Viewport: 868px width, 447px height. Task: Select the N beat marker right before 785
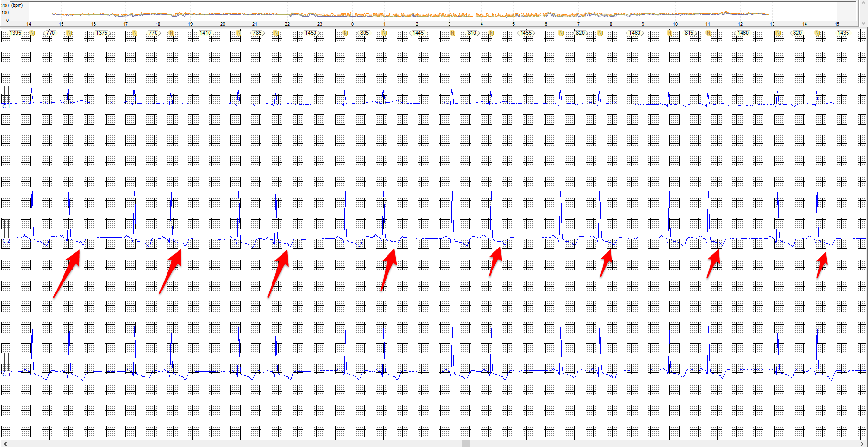(239, 33)
